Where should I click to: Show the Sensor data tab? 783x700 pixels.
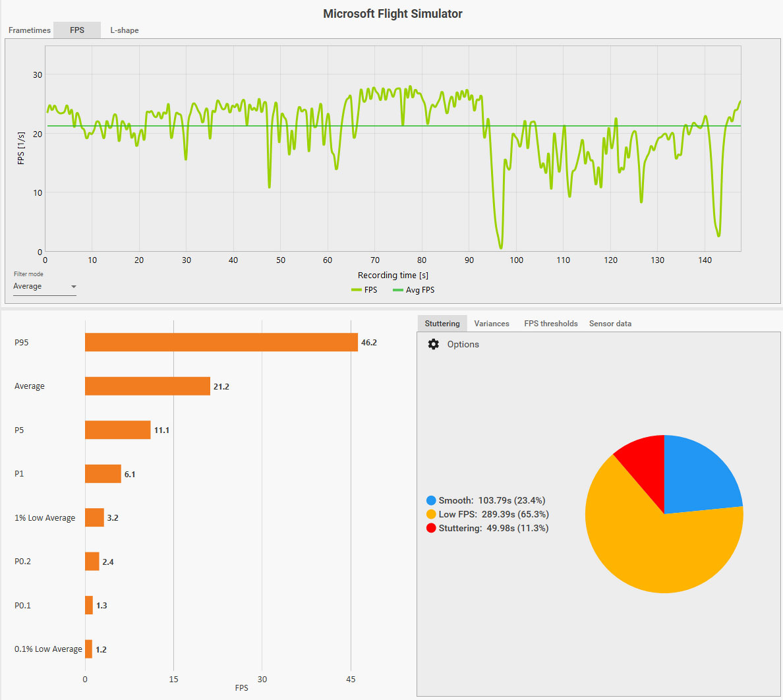610,324
